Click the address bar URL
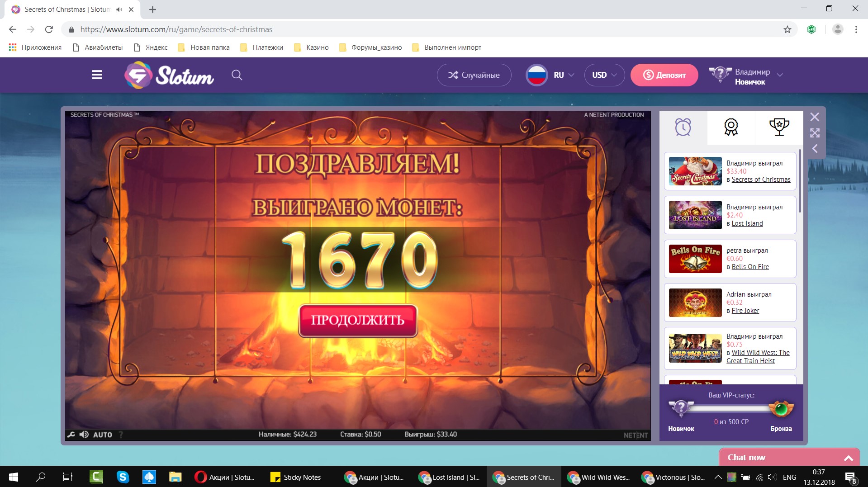 point(176,29)
